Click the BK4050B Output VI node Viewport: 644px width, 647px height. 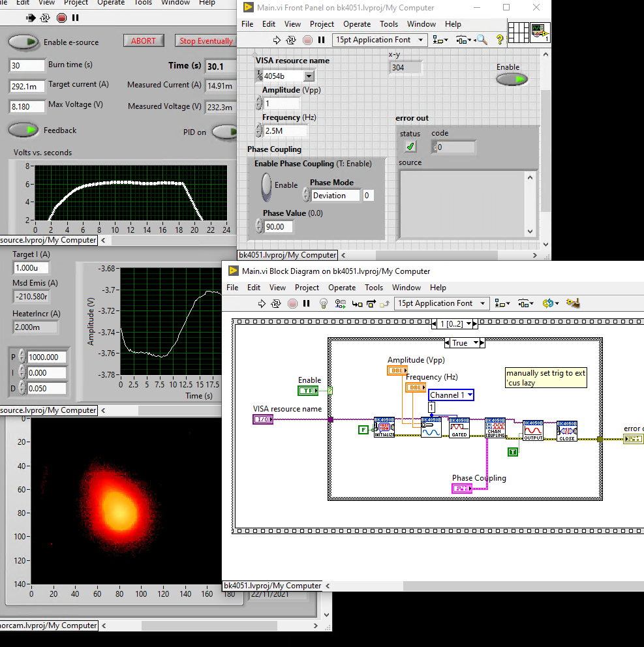pos(533,431)
